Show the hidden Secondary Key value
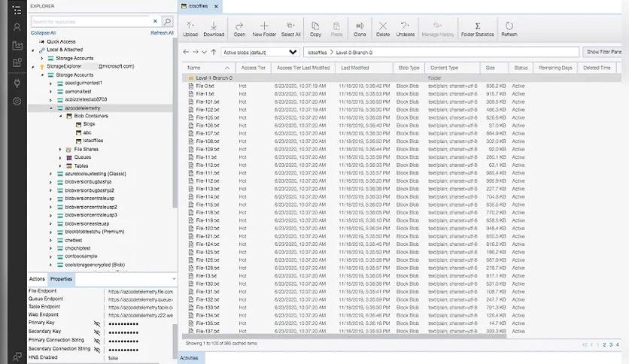The width and height of the screenshot is (629, 364). click(x=96, y=332)
